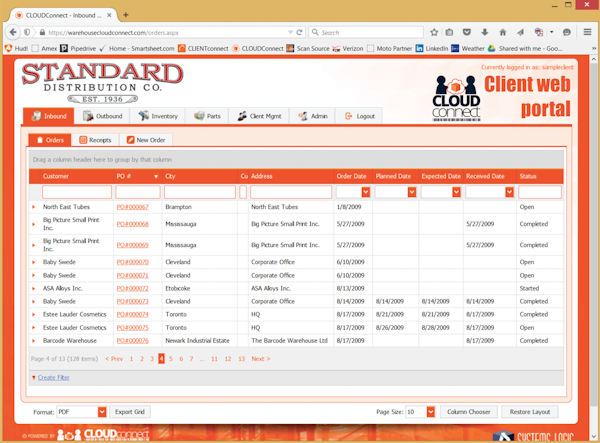Viewport: 600px width, 443px height.
Task: Open the downloads arrow icon
Action: (x=484, y=33)
